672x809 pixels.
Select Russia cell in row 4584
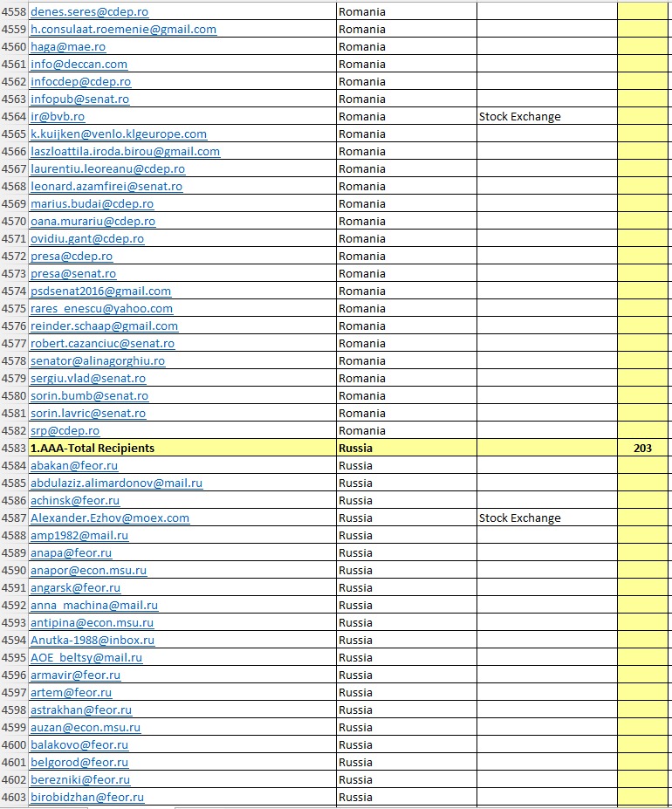point(407,466)
